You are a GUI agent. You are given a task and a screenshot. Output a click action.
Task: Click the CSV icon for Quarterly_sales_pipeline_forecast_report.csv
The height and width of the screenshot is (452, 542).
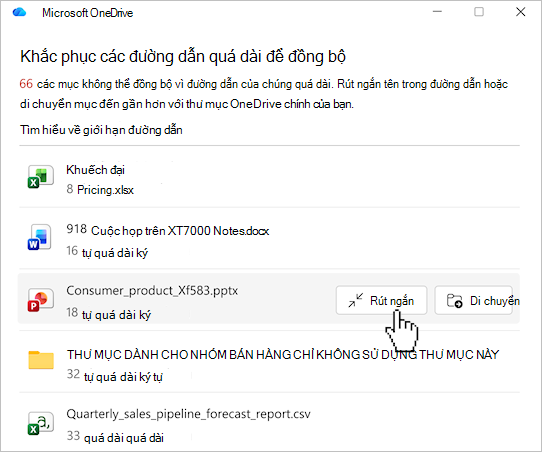40,423
